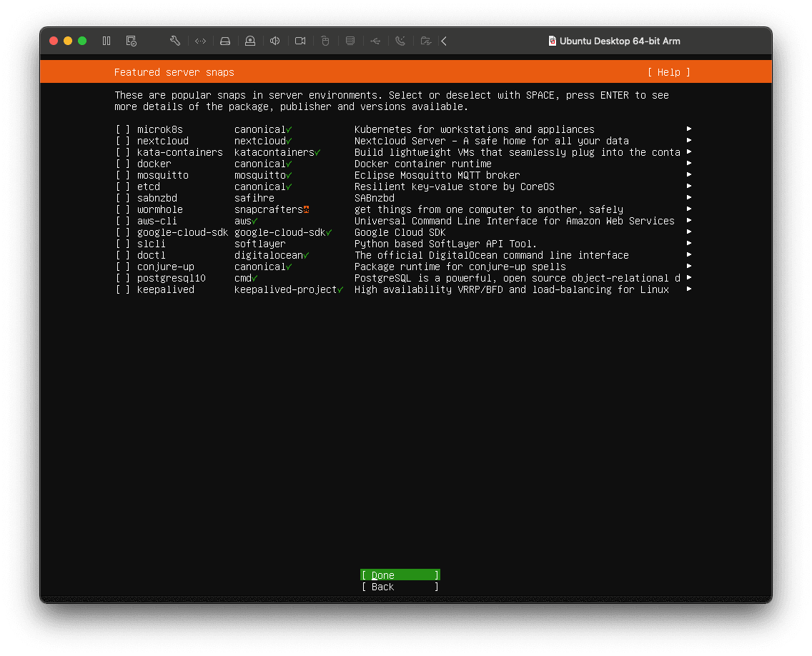Click the camera device icon in toolbar

300,41
